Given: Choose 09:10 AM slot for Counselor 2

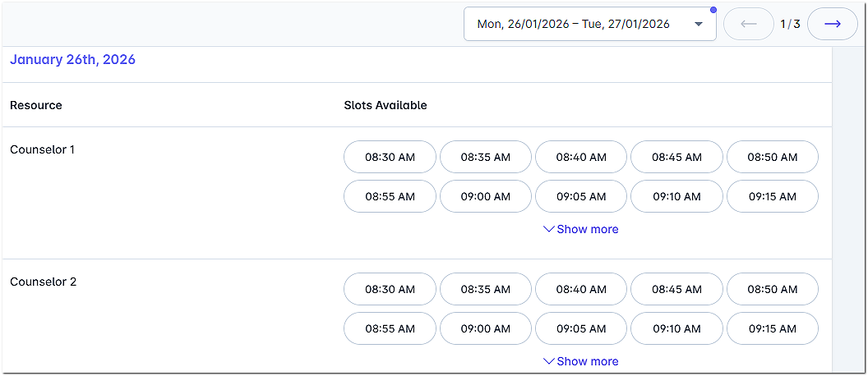Looking at the screenshot, I should [676, 328].
